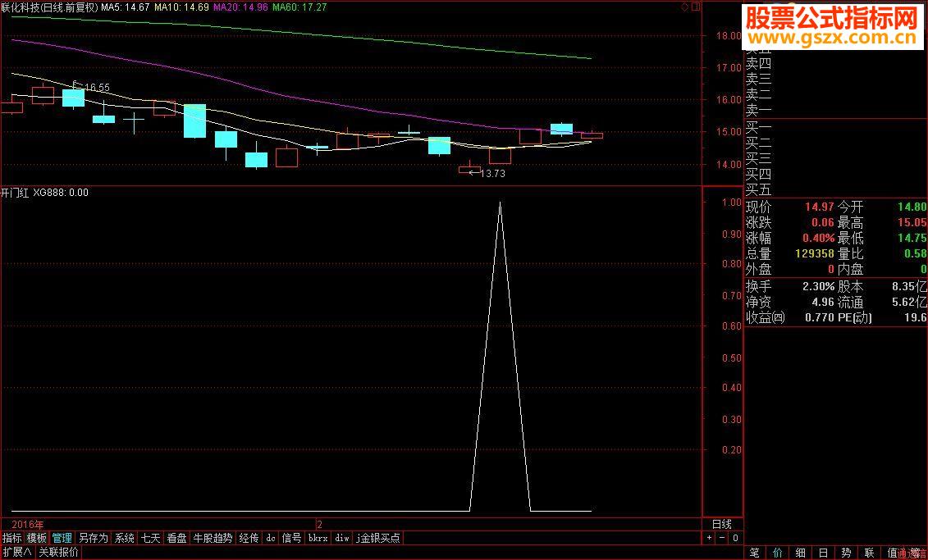
Task: Click the XG888 signal spike peak
Action: click(x=500, y=203)
